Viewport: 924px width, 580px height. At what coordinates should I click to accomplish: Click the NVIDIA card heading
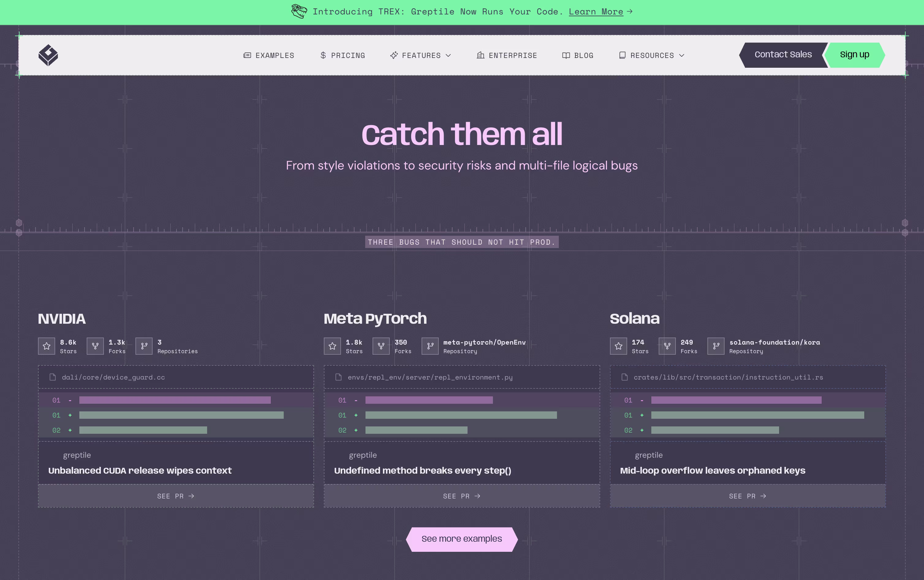tap(62, 319)
